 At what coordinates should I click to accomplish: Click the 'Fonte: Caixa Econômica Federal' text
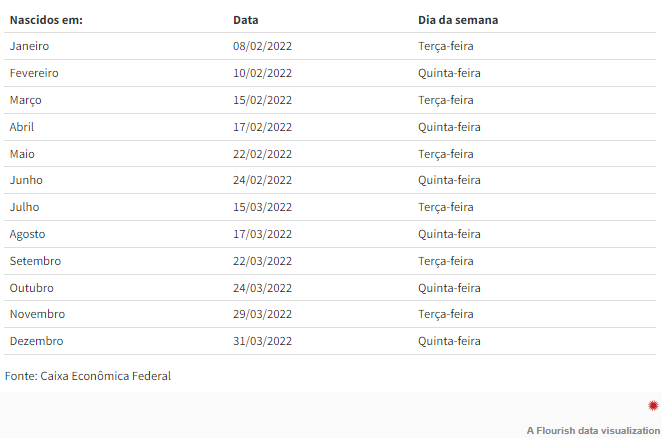[x=88, y=376]
